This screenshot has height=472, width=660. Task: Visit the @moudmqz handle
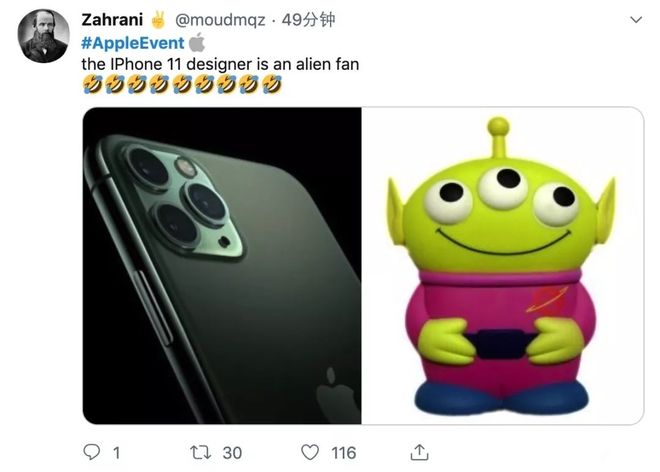[x=220, y=20]
